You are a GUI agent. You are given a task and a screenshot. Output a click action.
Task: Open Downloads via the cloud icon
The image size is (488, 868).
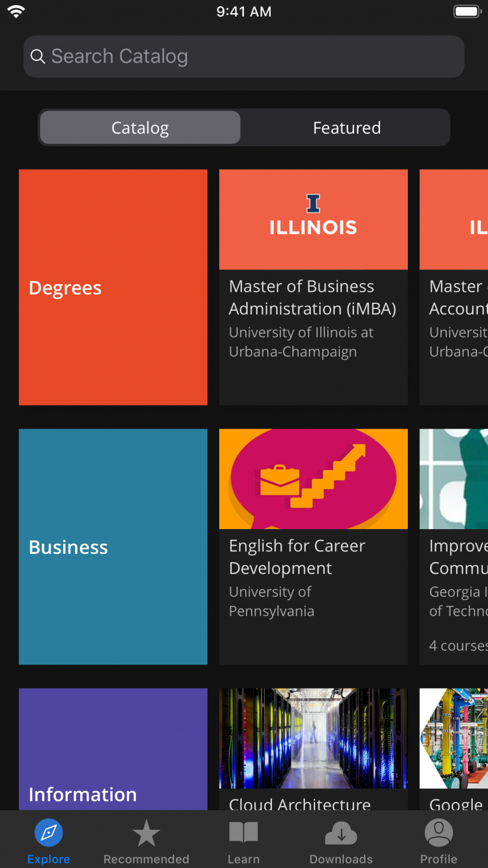pos(341,832)
